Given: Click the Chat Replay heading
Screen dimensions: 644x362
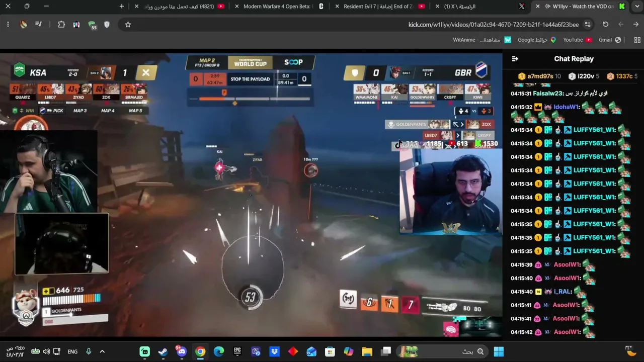Looking at the screenshot, I should (x=574, y=59).
